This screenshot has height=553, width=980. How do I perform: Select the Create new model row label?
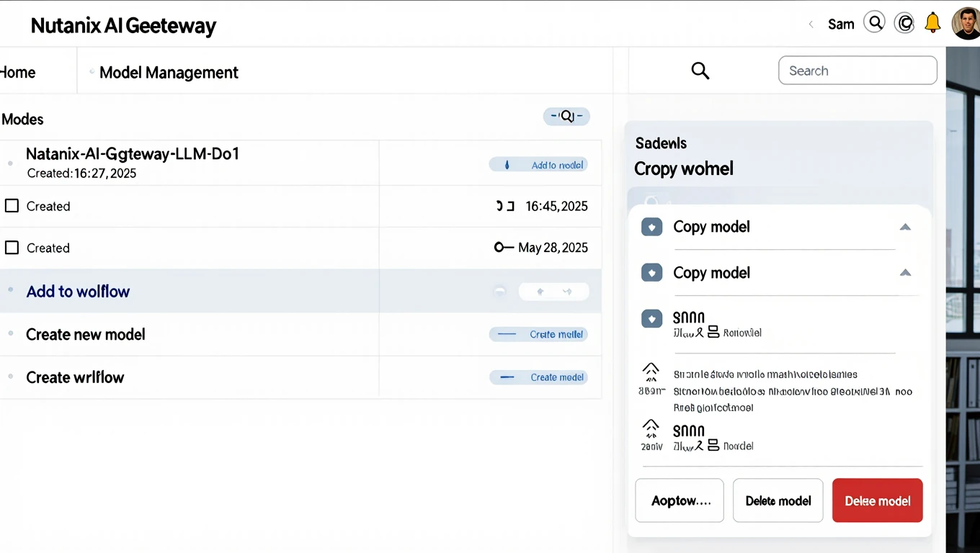86,335
